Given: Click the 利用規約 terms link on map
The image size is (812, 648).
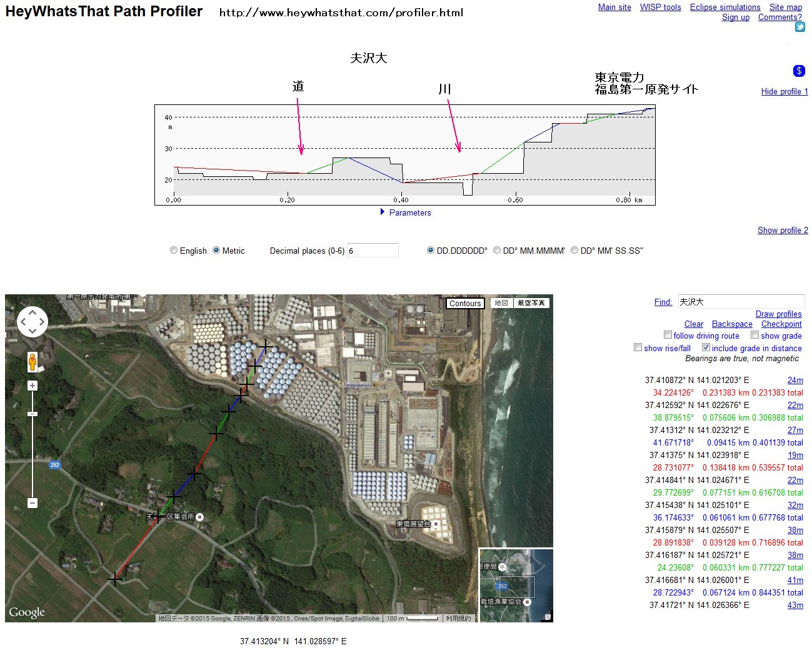Looking at the screenshot, I should point(458,619).
